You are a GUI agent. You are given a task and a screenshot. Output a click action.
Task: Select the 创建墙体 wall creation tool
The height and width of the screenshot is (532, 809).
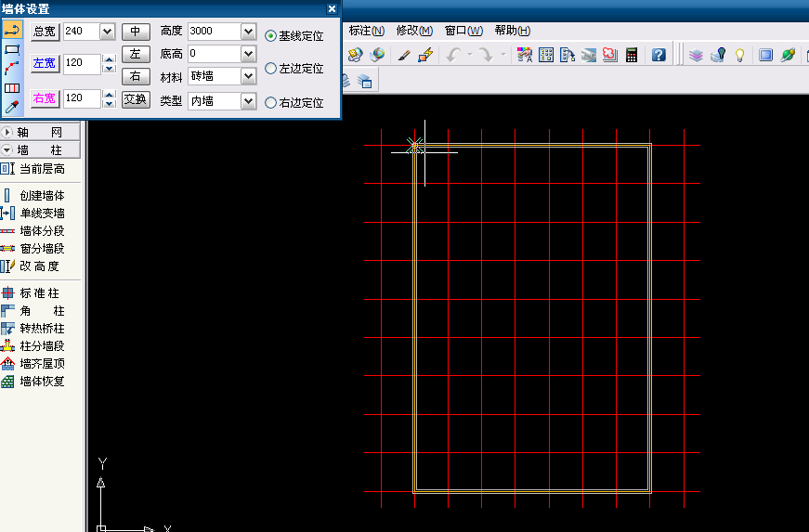(x=42, y=196)
